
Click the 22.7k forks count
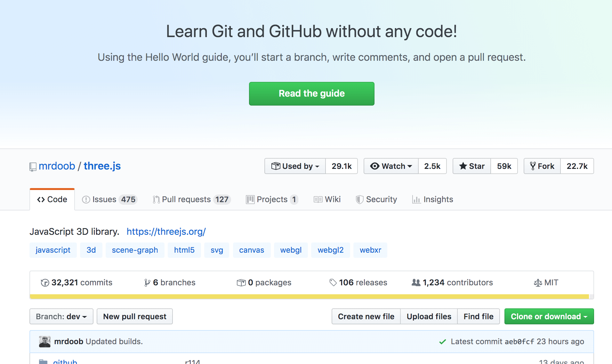(577, 166)
